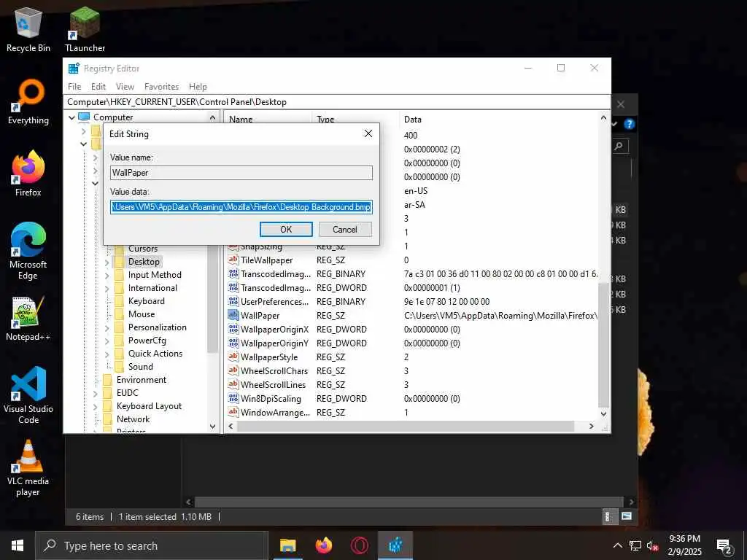The height and width of the screenshot is (560, 747).
Task: Click the muted volume tray icon
Action: [653, 545]
